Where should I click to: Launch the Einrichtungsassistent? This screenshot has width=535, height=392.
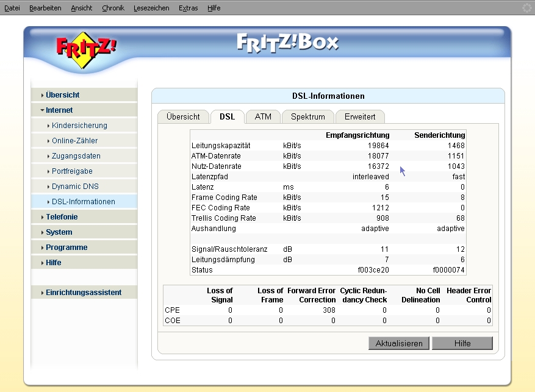pos(84,293)
